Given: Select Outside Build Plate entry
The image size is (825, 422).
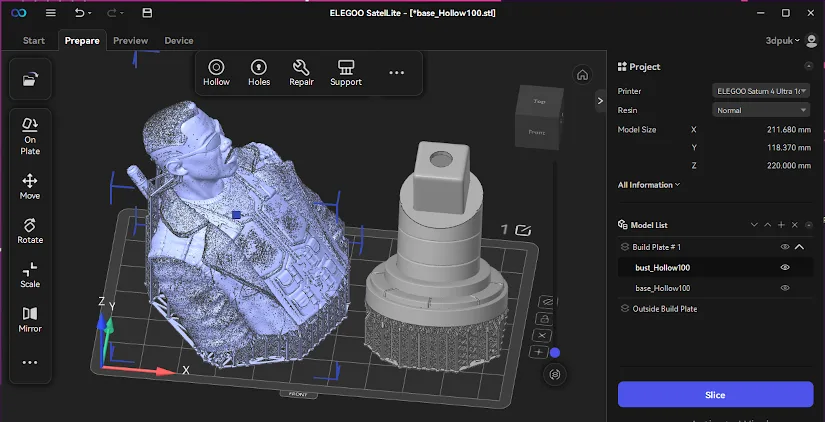Looking at the screenshot, I should (665, 309).
